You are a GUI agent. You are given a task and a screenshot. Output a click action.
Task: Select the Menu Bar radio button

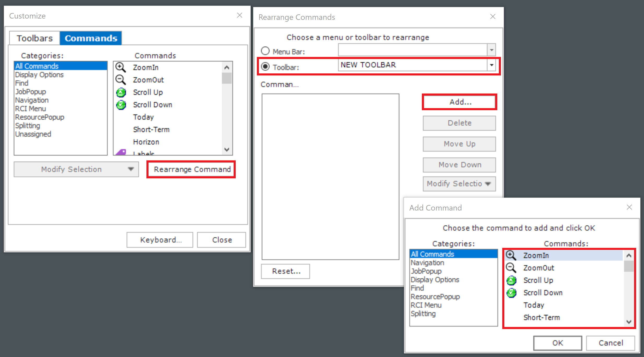[265, 51]
